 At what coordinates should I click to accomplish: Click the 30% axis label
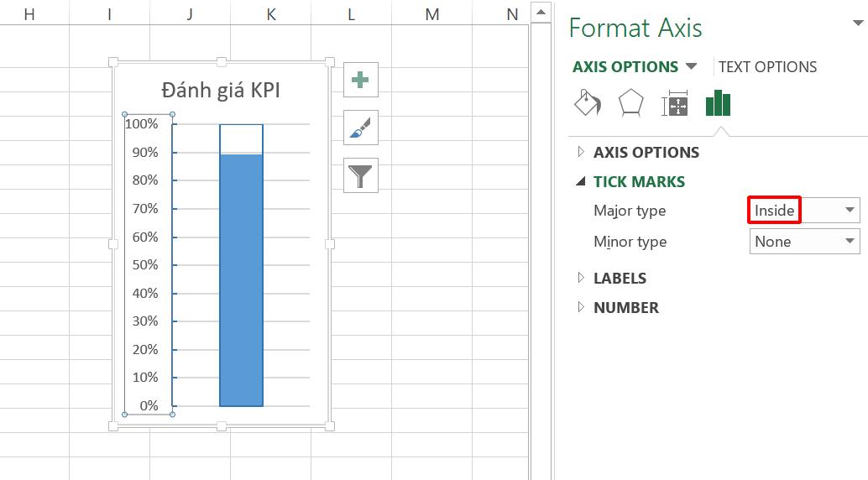coord(145,321)
